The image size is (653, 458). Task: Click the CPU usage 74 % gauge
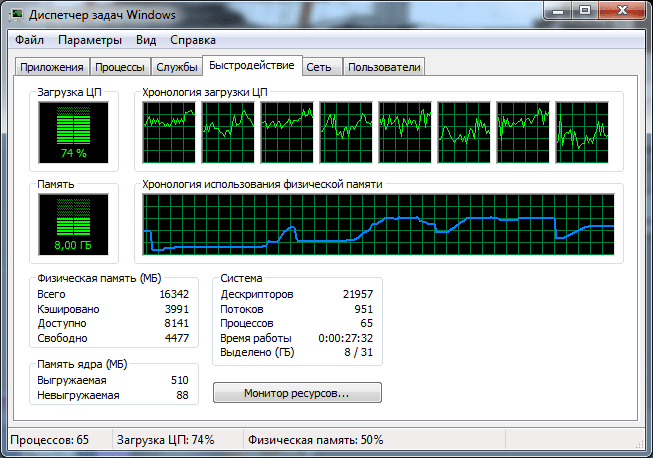pos(73,132)
